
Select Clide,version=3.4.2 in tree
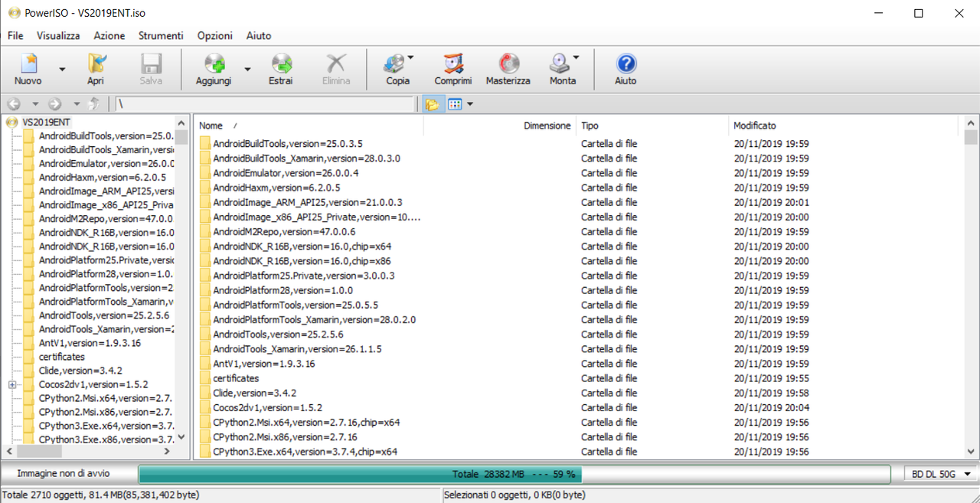[80, 371]
